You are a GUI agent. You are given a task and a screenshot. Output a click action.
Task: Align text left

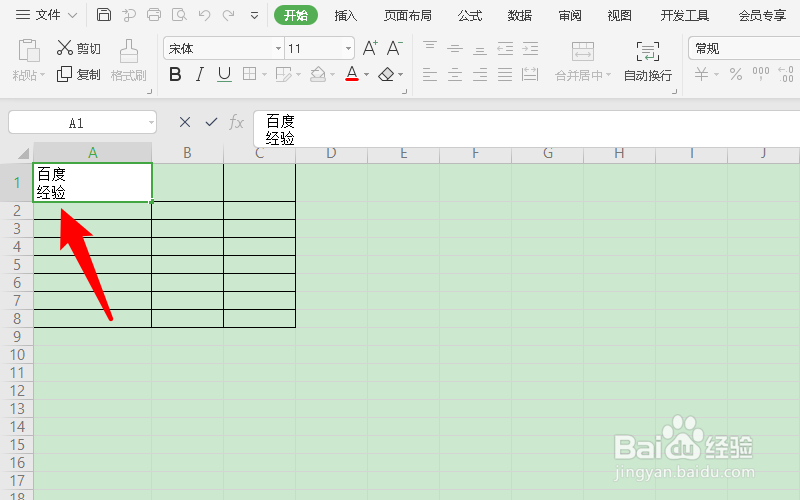coord(430,74)
